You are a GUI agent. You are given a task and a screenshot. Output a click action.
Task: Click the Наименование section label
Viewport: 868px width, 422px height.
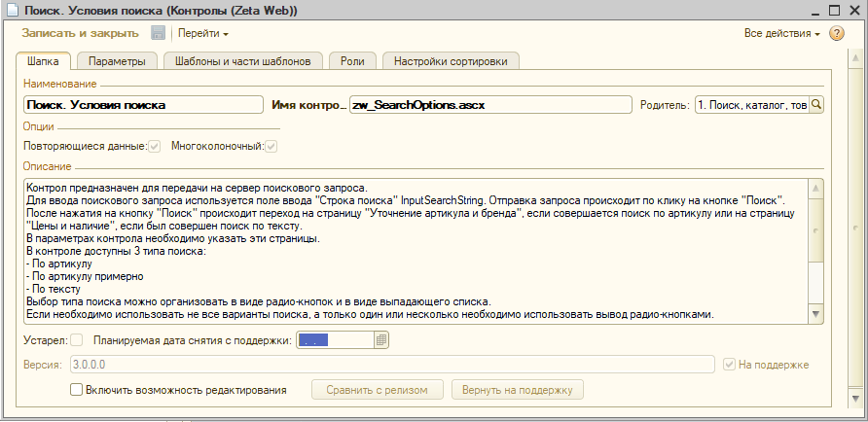tap(59, 84)
